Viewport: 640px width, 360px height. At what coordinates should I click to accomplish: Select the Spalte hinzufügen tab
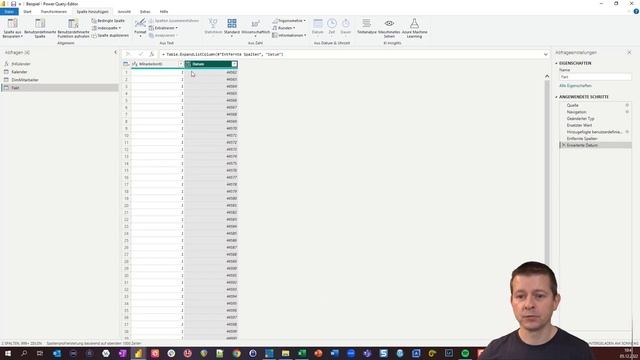click(x=93, y=12)
